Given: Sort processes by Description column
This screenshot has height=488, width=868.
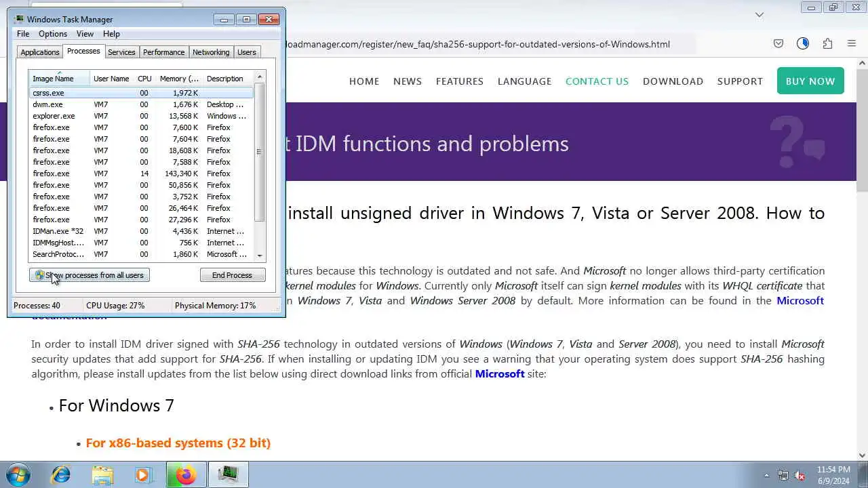Looking at the screenshot, I should click(x=228, y=79).
